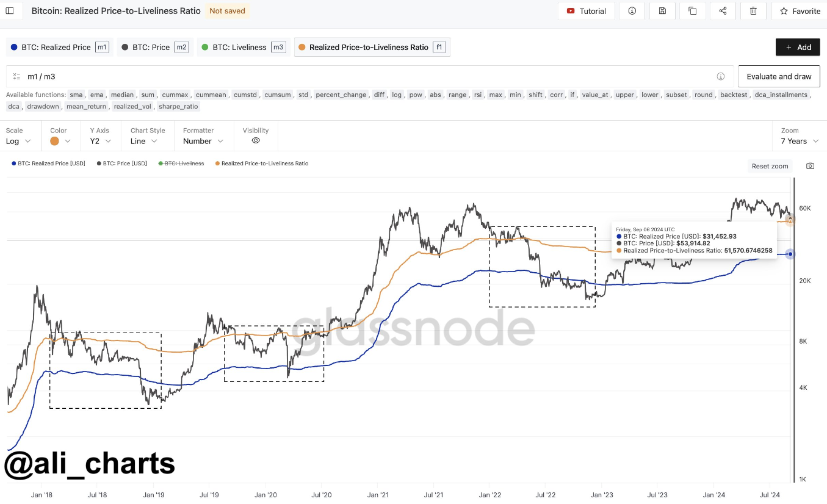
Task: Insert the dca_installments function
Action: (x=781, y=95)
